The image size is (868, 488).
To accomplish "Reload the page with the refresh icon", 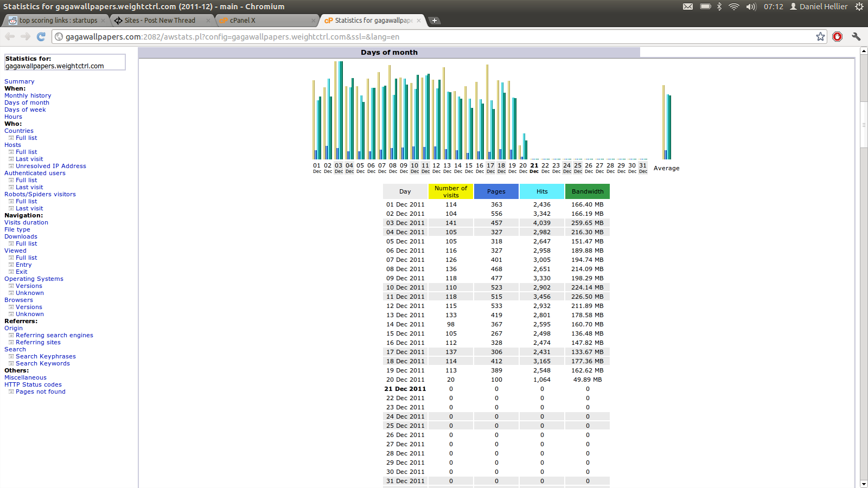I will (x=41, y=36).
